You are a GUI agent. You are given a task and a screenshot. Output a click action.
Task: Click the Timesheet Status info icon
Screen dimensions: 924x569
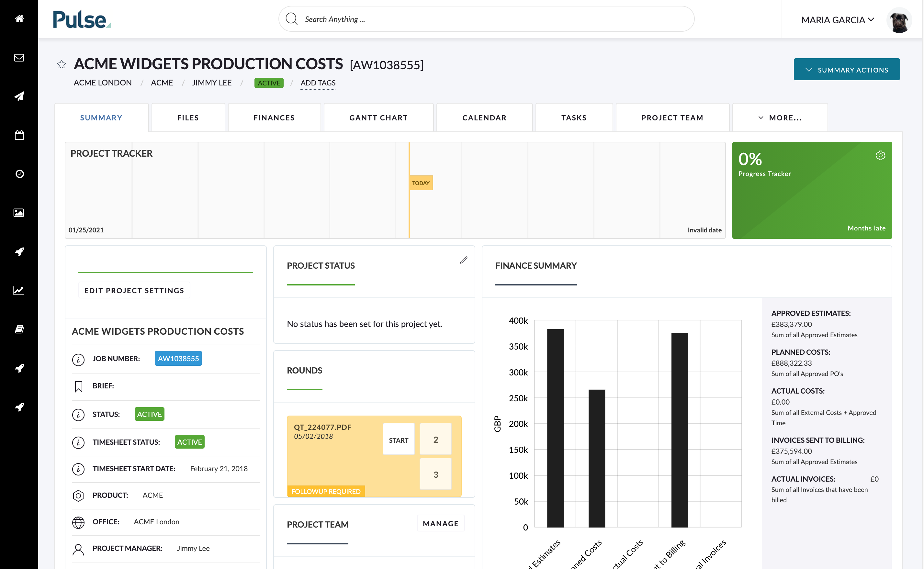(78, 442)
